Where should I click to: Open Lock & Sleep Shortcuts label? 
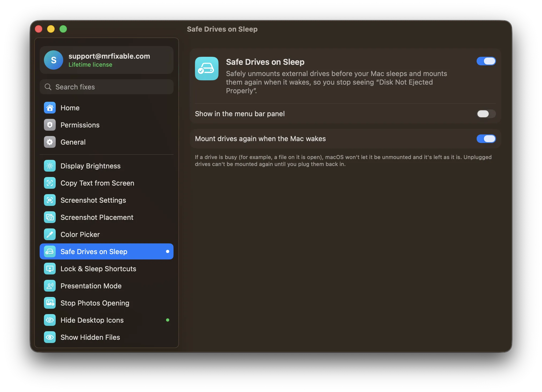(98, 269)
